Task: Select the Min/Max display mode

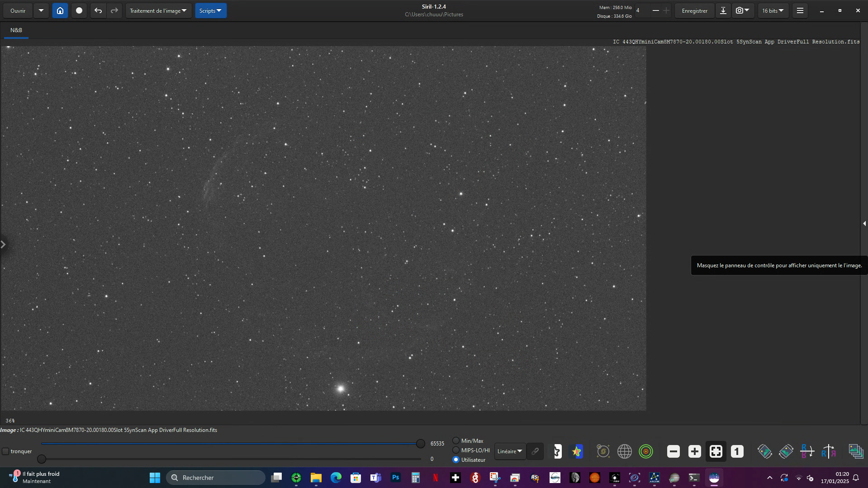Action: pos(456,441)
